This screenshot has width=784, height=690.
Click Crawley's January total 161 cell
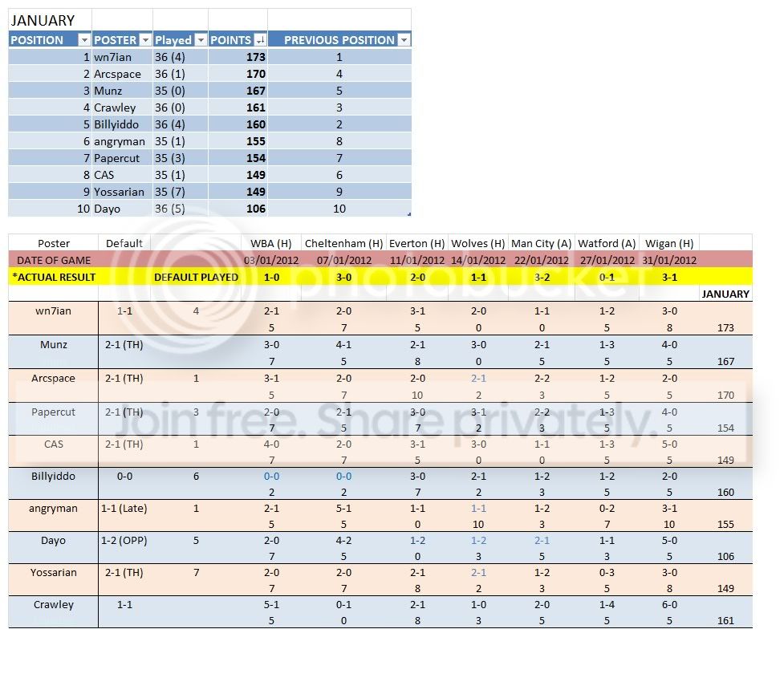(x=725, y=620)
